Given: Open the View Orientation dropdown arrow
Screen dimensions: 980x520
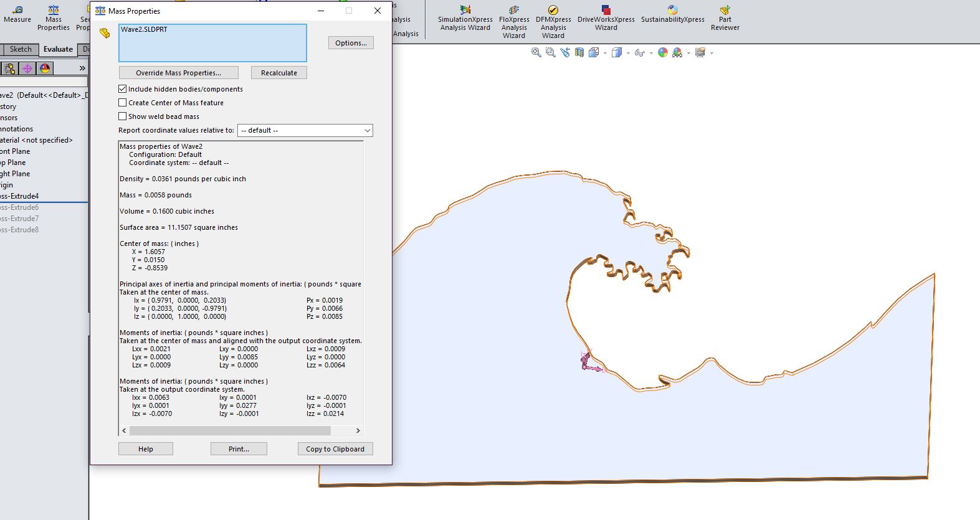Looking at the screenshot, I should coord(605,54).
